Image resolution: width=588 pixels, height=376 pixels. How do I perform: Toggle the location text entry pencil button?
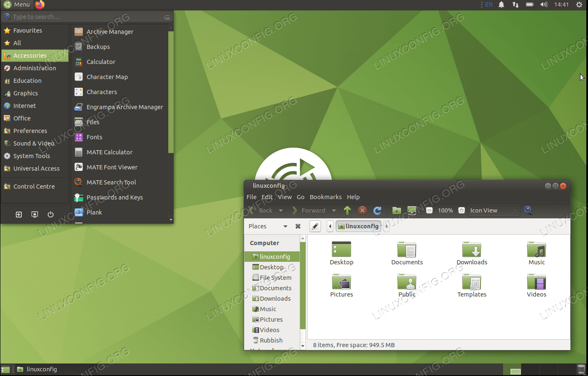(315, 226)
